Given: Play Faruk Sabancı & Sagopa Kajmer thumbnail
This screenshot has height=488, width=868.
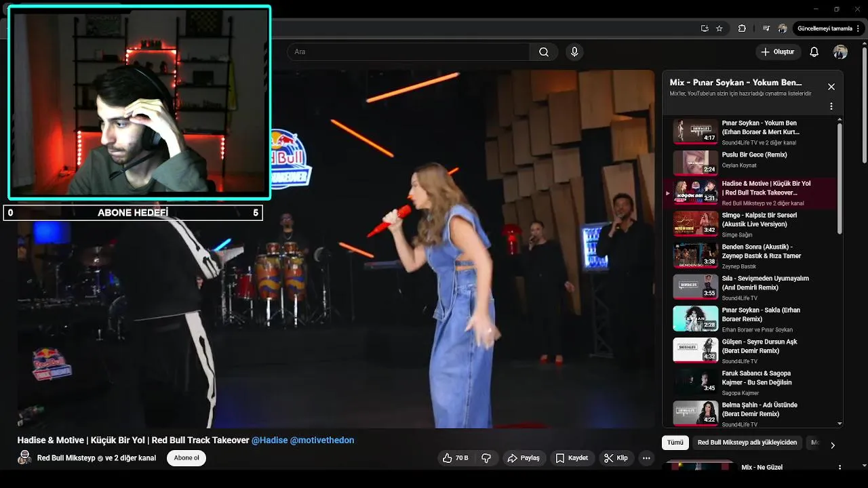Looking at the screenshot, I should pos(695,382).
